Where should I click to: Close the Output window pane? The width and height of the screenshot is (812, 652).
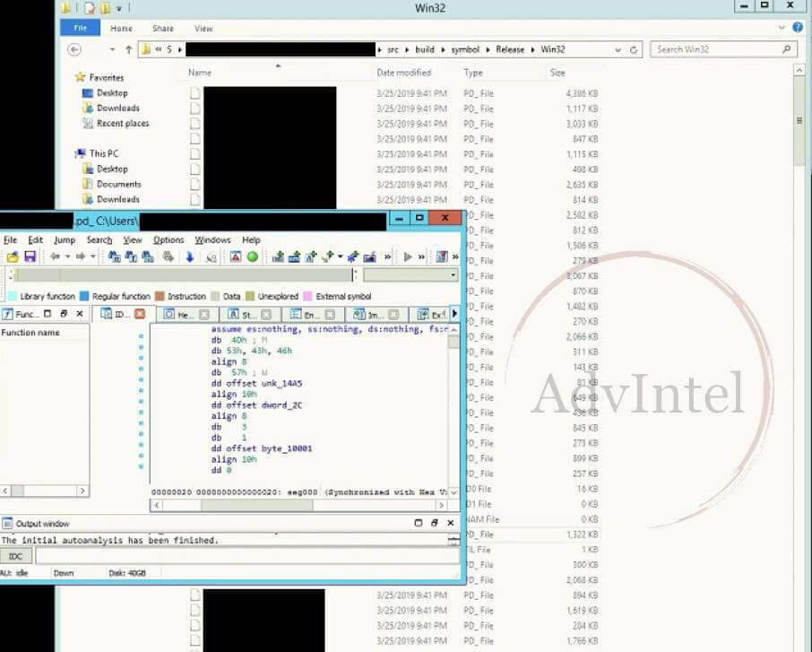click(x=451, y=523)
